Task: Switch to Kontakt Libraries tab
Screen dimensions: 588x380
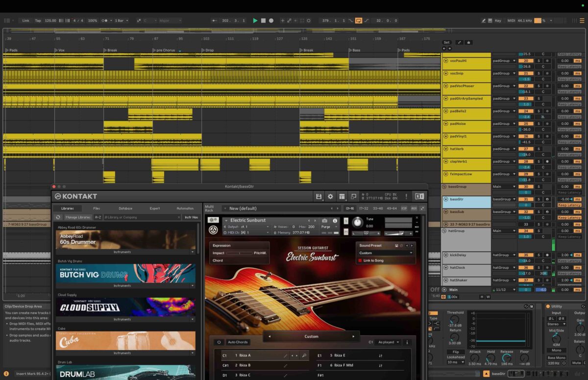Action: pos(68,208)
